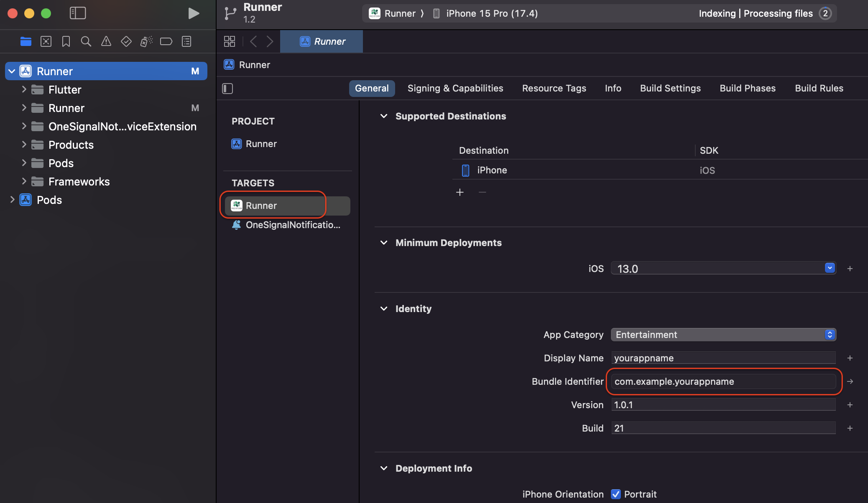
Task: Hide the project and targets list
Action: coord(227,89)
